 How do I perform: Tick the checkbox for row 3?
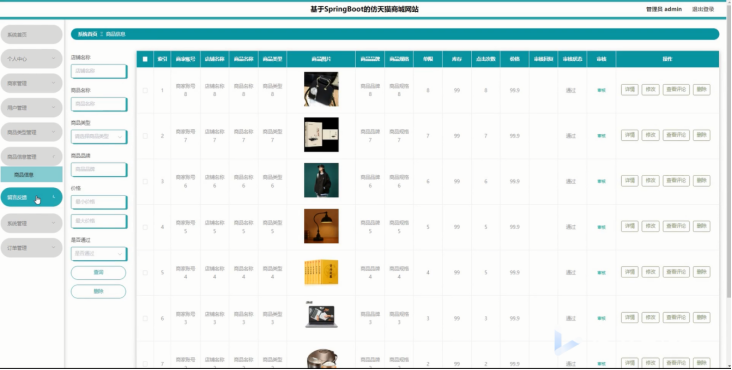pos(145,181)
